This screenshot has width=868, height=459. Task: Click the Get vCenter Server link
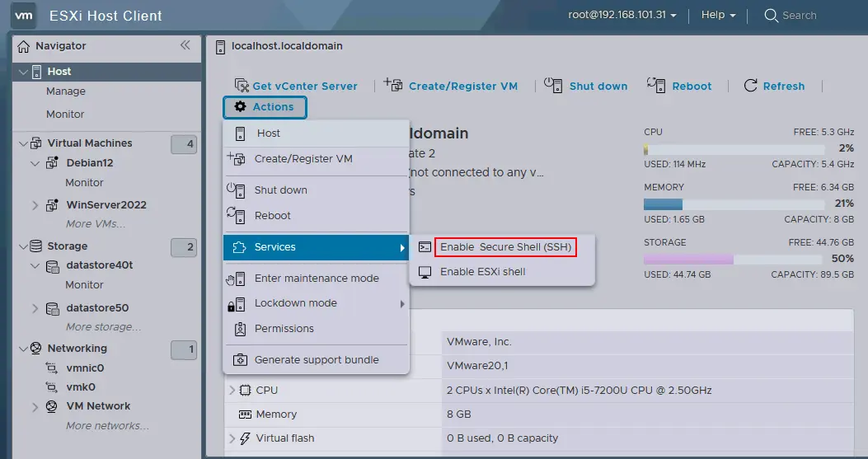pyautogui.click(x=305, y=87)
